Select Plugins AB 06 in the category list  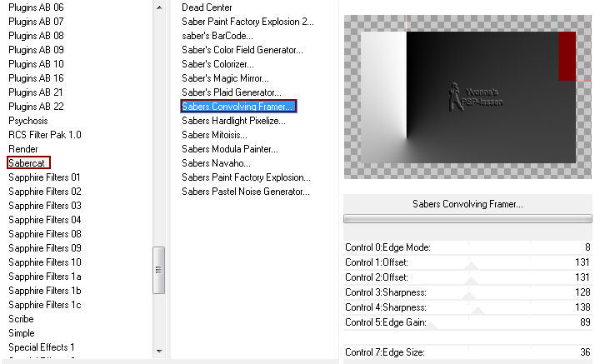(36, 7)
